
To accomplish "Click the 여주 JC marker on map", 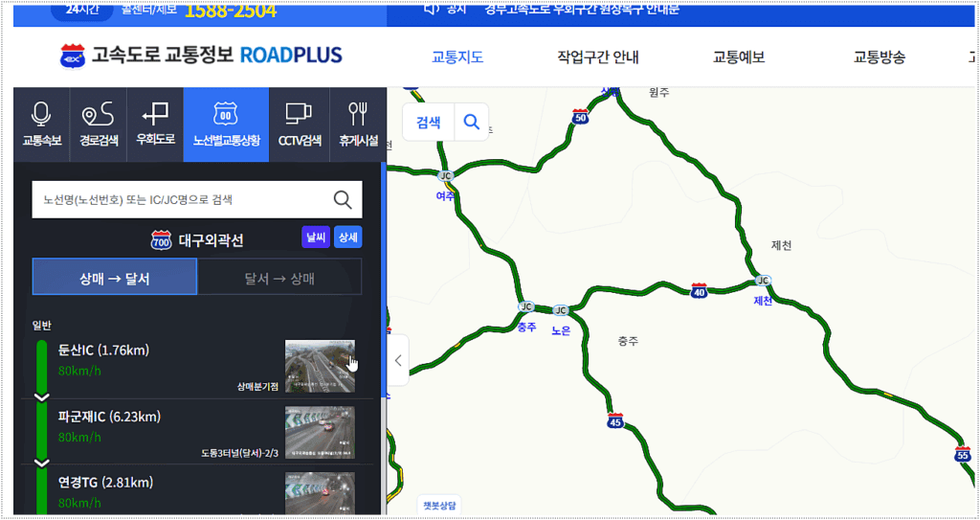I will [x=445, y=176].
